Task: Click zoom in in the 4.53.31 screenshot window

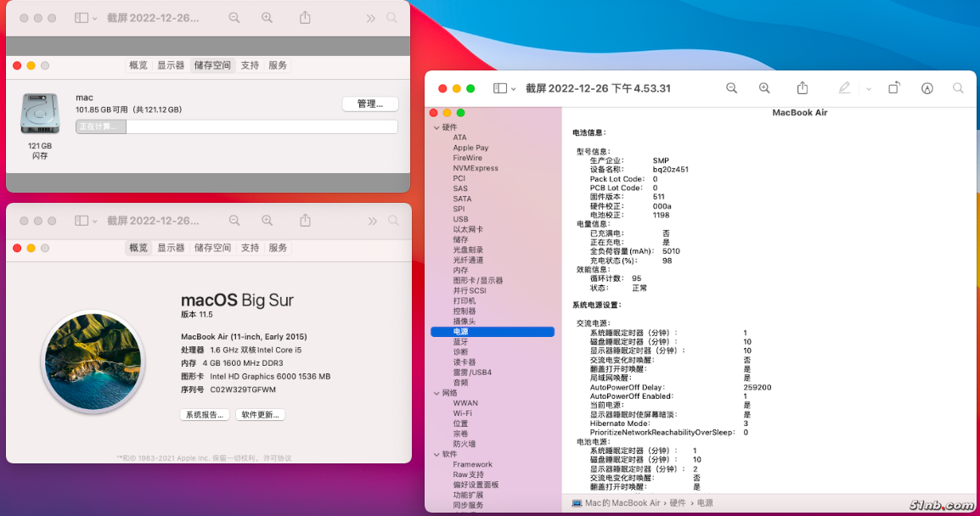Action: pos(764,88)
